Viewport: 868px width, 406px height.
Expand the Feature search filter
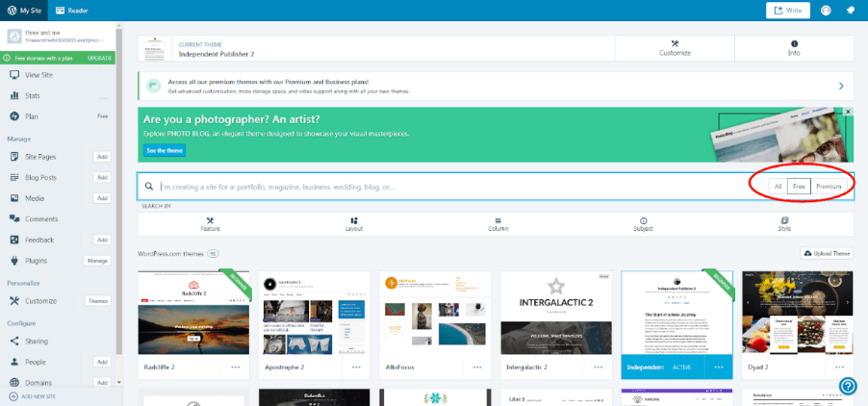tap(210, 224)
